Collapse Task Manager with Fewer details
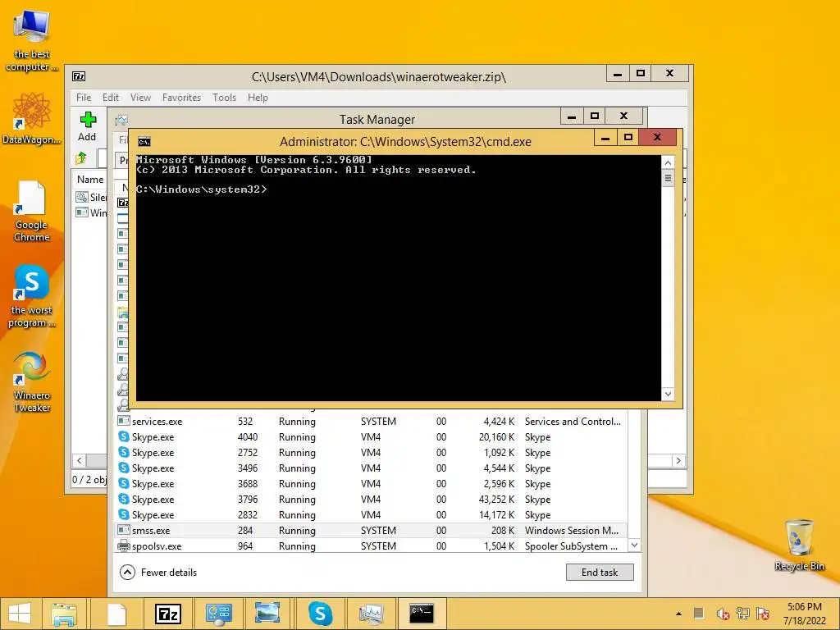The image size is (840, 630). coord(158,572)
